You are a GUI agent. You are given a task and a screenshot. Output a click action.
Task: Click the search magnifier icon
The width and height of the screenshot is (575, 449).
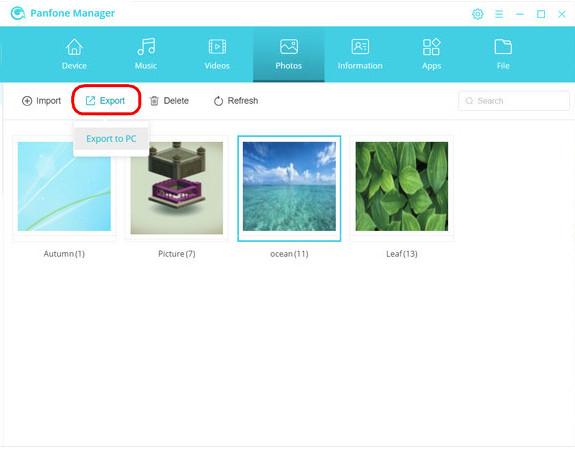[x=469, y=101]
